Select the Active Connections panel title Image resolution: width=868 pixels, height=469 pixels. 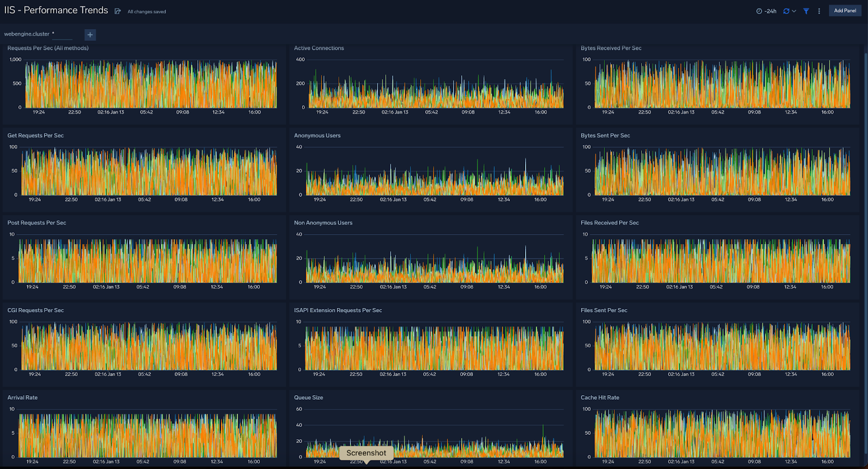(x=319, y=48)
